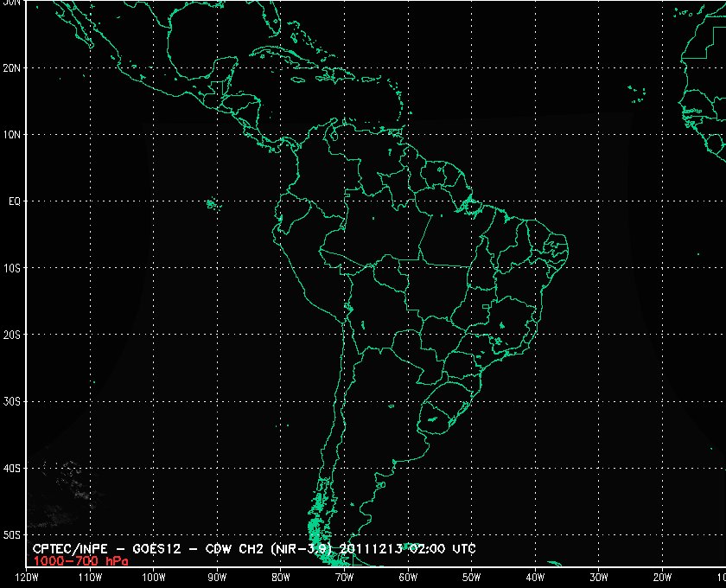Viewport: 726px width, 588px height.
Task: Click the GOES12 satellite name
Action: [156, 550]
